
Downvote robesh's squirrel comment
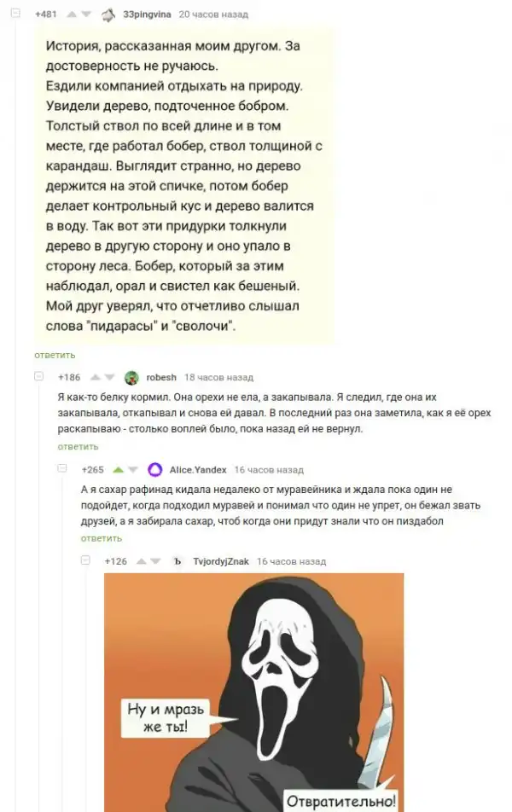coord(109,378)
